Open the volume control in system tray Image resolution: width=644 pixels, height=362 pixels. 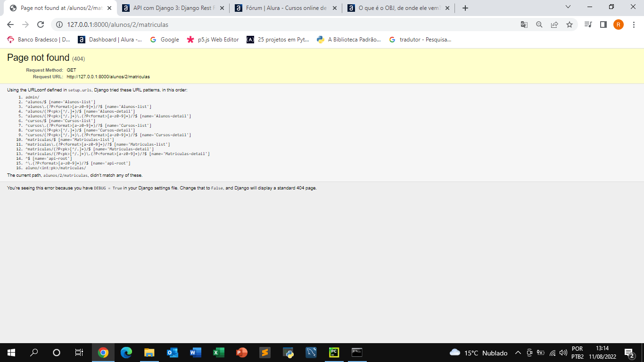pyautogui.click(x=563, y=353)
